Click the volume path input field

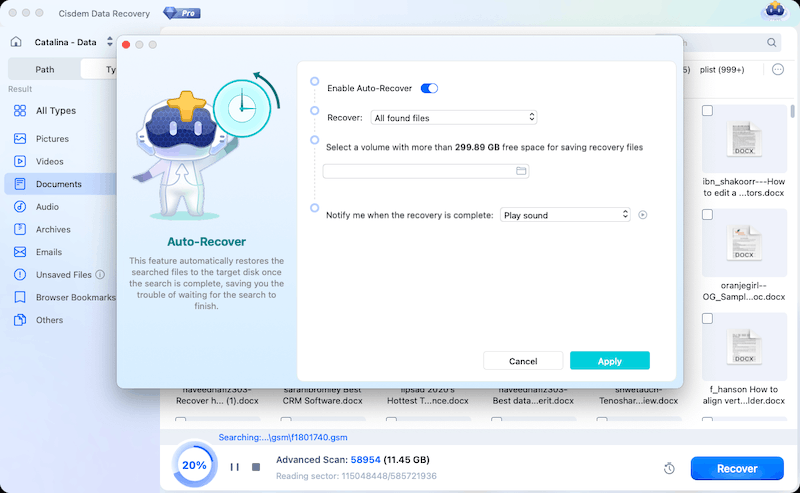pyautogui.click(x=426, y=171)
